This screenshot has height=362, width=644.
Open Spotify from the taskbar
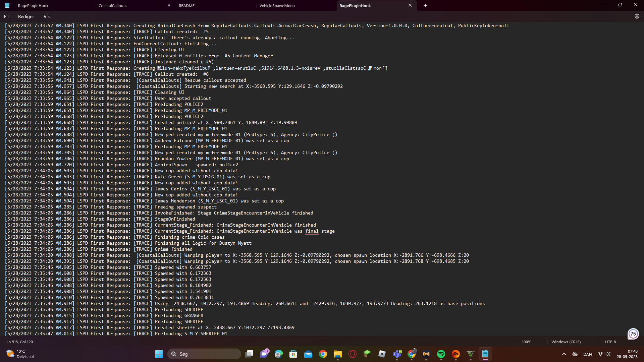click(x=441, y=354)
